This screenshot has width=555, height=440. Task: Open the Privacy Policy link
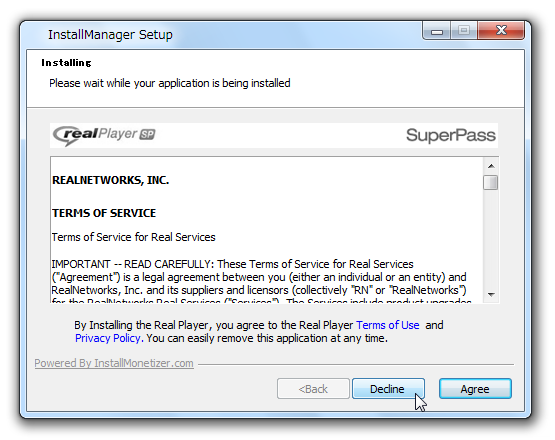(108, 338)
